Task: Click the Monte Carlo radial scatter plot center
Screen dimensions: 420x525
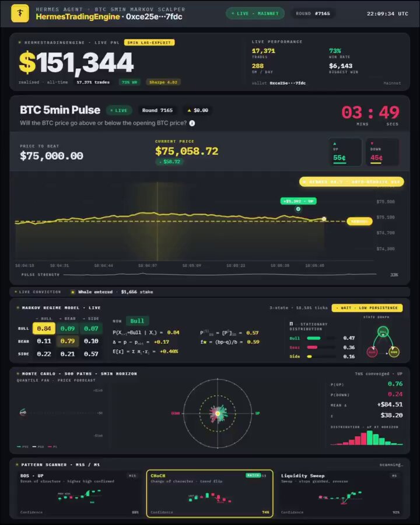Action: point(218,414)
